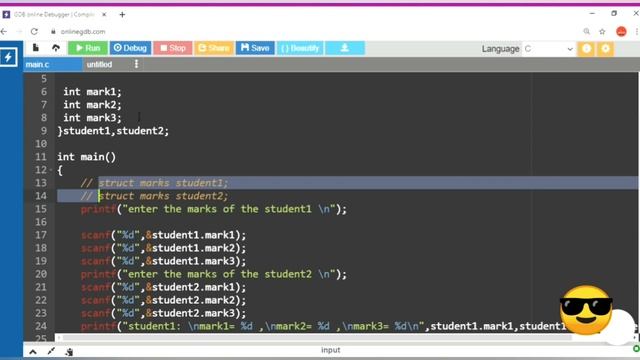Collapse the input panel chevron
Viewport: 640px width, 360px height.
click(x=33, y=351)
